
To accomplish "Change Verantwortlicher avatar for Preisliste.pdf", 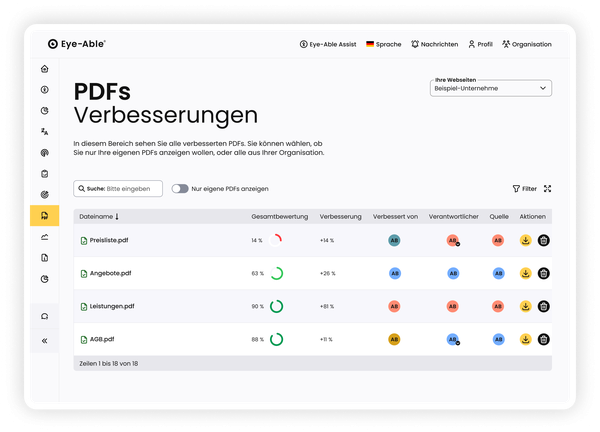I will (x=453, y=241).
